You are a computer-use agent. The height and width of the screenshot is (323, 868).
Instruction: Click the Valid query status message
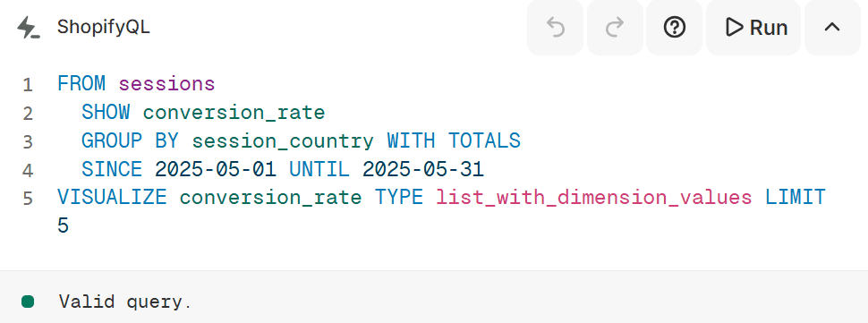tap(125, 302)
